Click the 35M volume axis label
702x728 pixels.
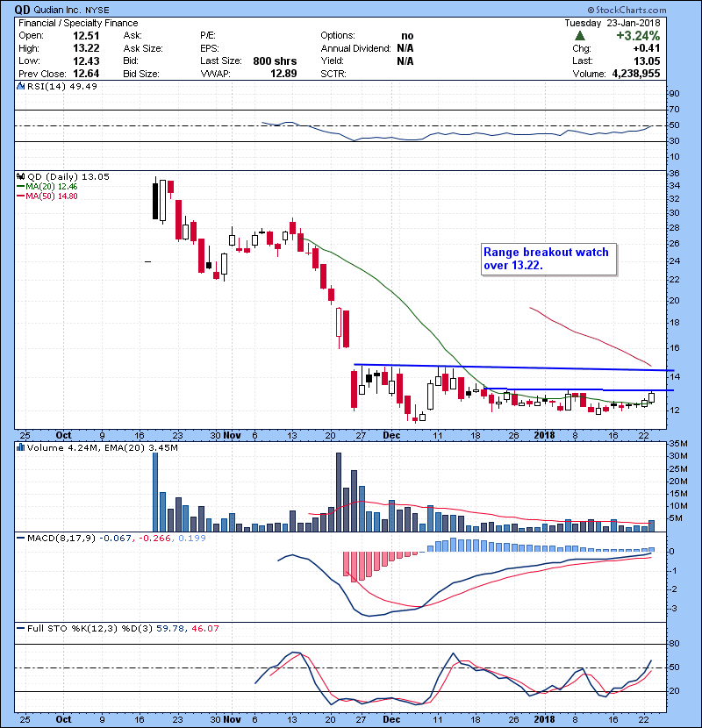tap(677, 444)
